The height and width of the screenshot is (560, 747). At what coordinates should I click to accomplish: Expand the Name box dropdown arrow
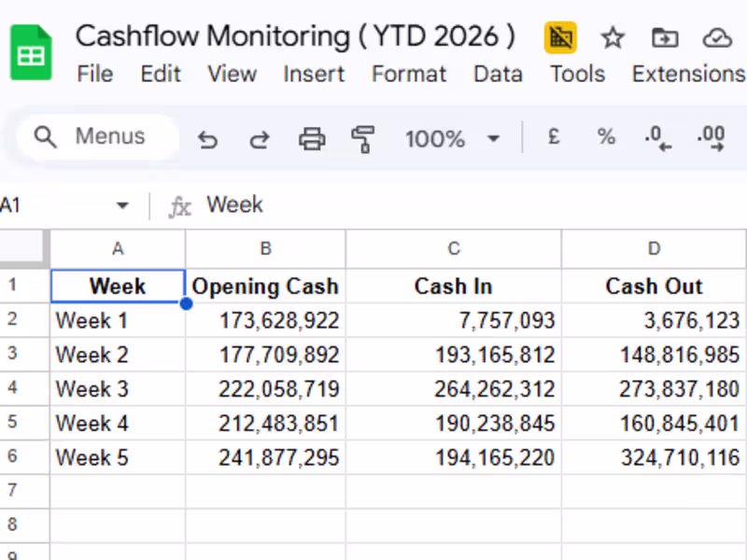click(122, 205)
